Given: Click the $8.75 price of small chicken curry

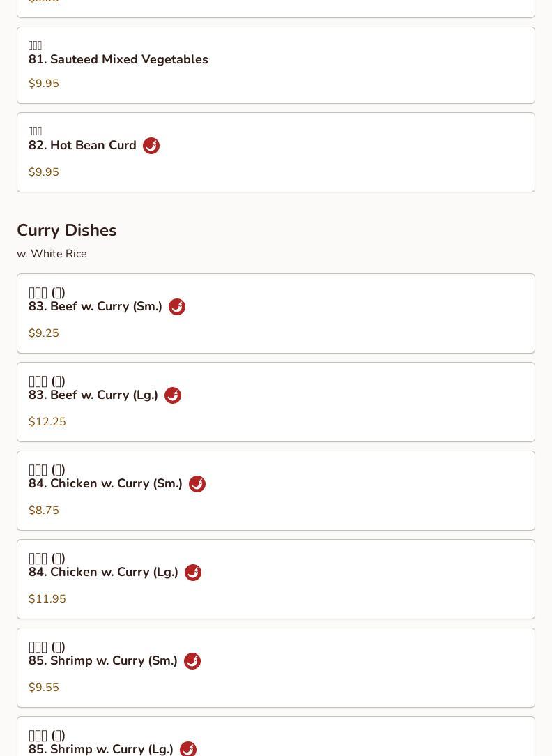Looking at the screenshot, I should click(x=44, y=511).
